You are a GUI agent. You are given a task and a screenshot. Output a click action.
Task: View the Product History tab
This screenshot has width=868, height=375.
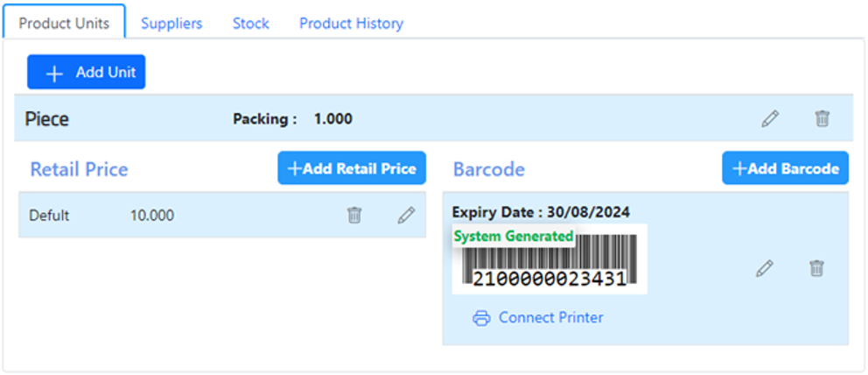(351, 24)
